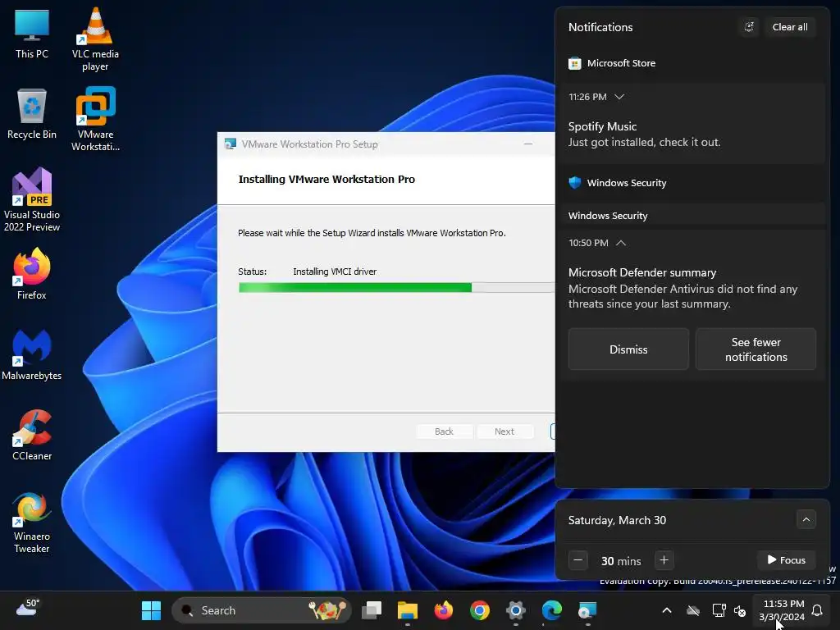Collapse the calendar with chevron button
Image resolution: width=840 pixels, height=630 pixels.
coord(806,519)
